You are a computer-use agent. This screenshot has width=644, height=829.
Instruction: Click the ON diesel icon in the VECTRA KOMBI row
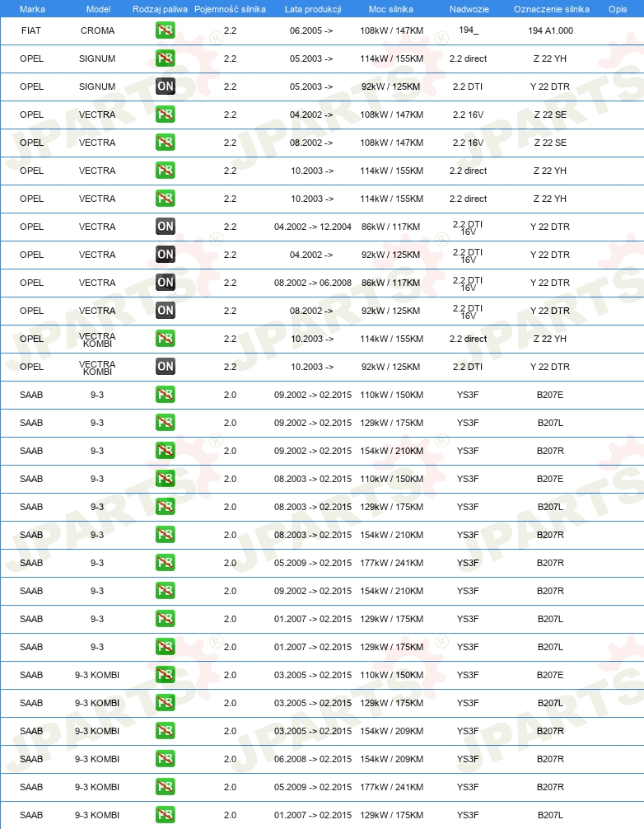(x=166, y=367)
